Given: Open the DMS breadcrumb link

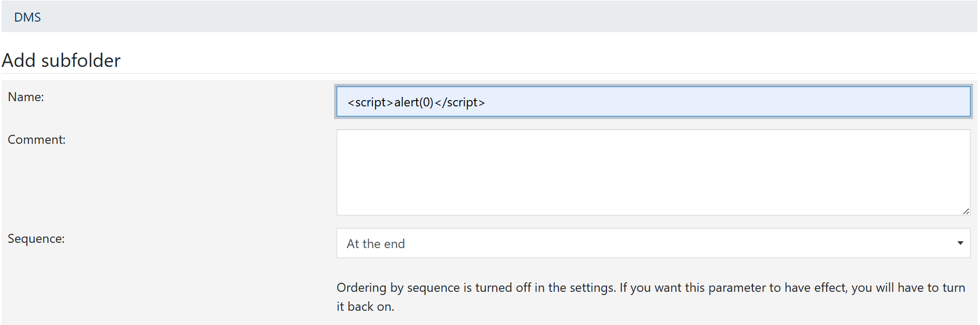Looking at the screenshot, I should point(27,17).
